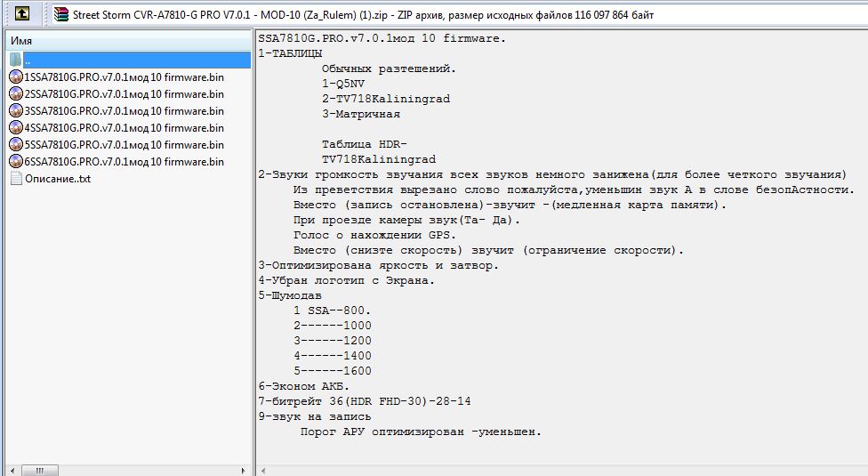The image size is (868, 476).
Task: Select the 2SSA7810G.PRO.v7.0.1мод 10 firmware.bin file name
Action: pos(125,94)
